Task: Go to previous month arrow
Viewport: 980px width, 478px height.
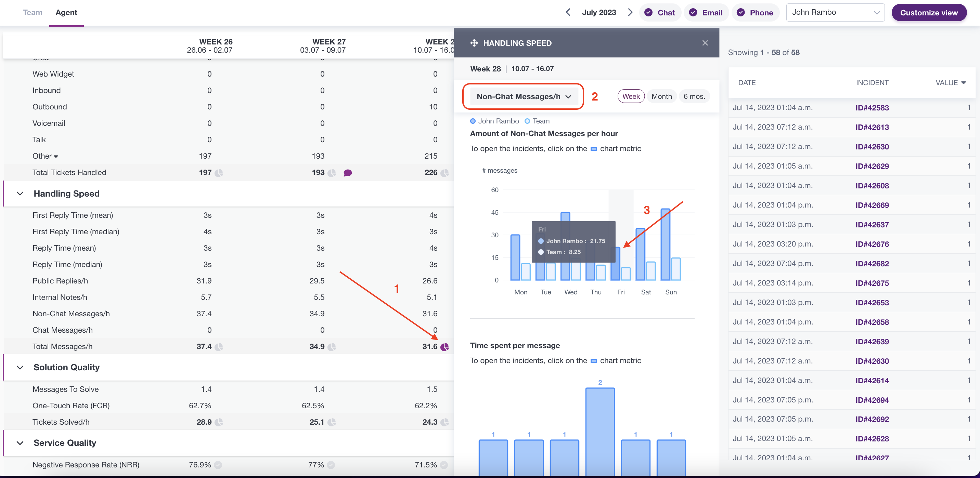Action: click(x=568, y=12)
